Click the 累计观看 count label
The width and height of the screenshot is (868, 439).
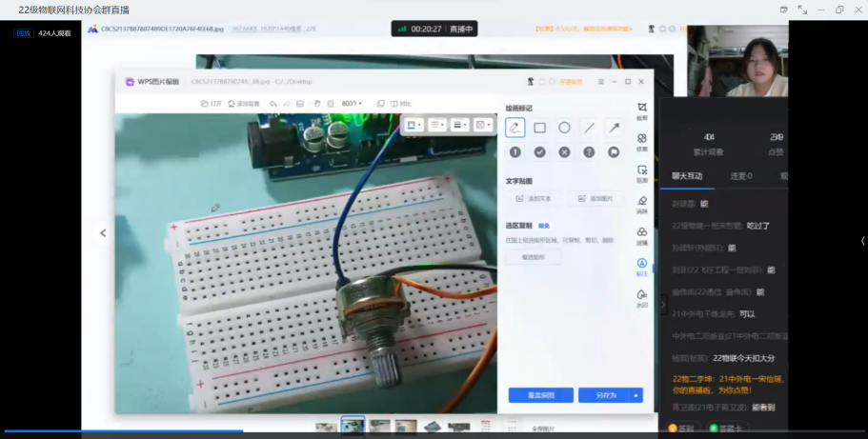pos(708,151)
